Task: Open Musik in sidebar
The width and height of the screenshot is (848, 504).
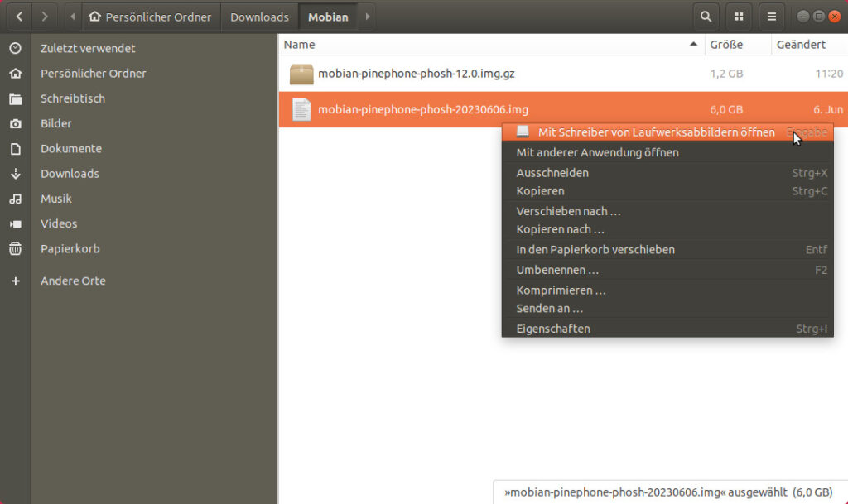Action: pyautogui.click(x=55, y=199)
